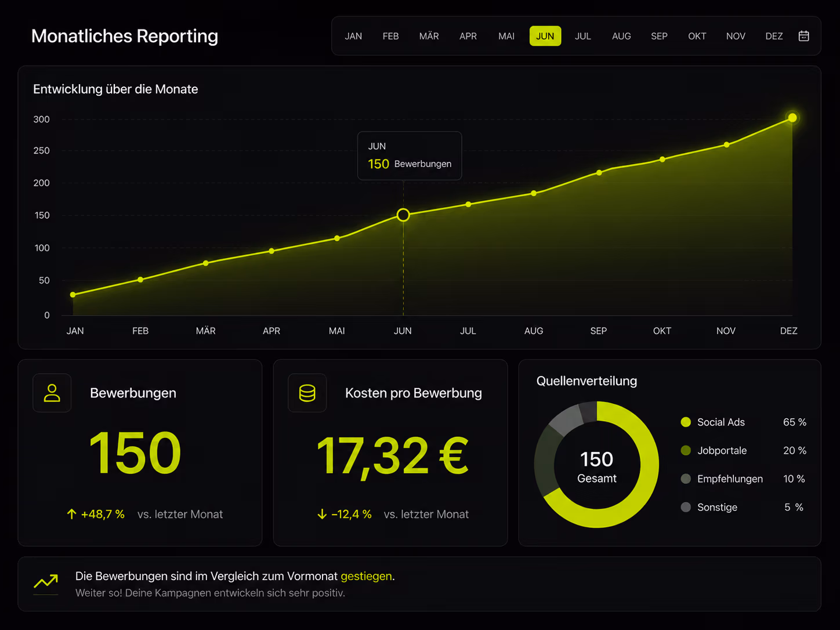Click the AUG label on chart x-axis

pos(534,331)
